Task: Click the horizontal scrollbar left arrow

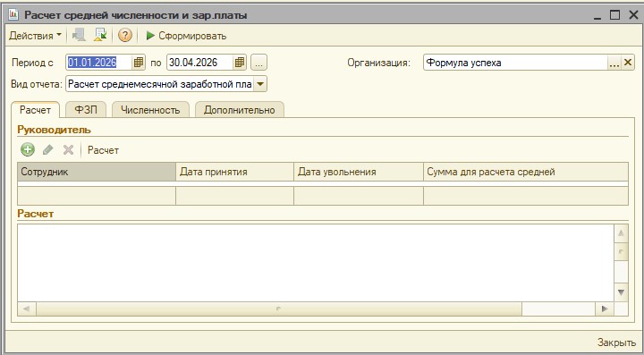Action: 27,309
